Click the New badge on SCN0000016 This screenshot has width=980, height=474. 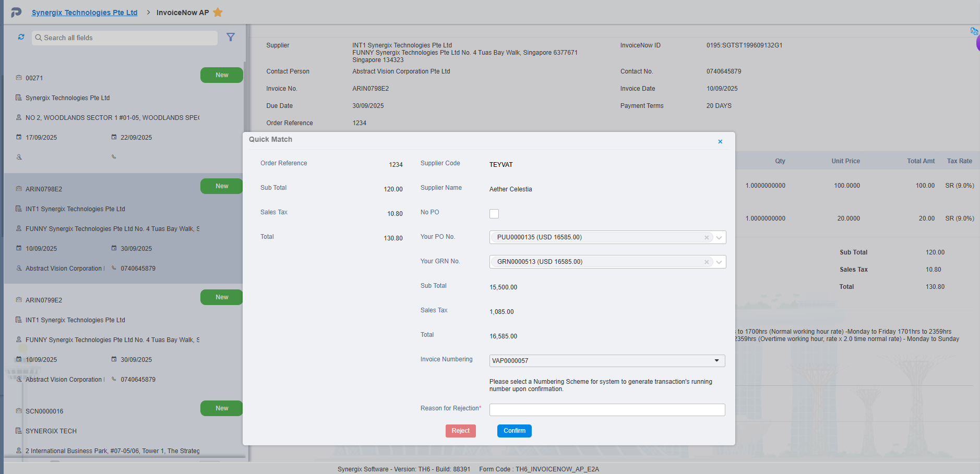pos(222,408)
